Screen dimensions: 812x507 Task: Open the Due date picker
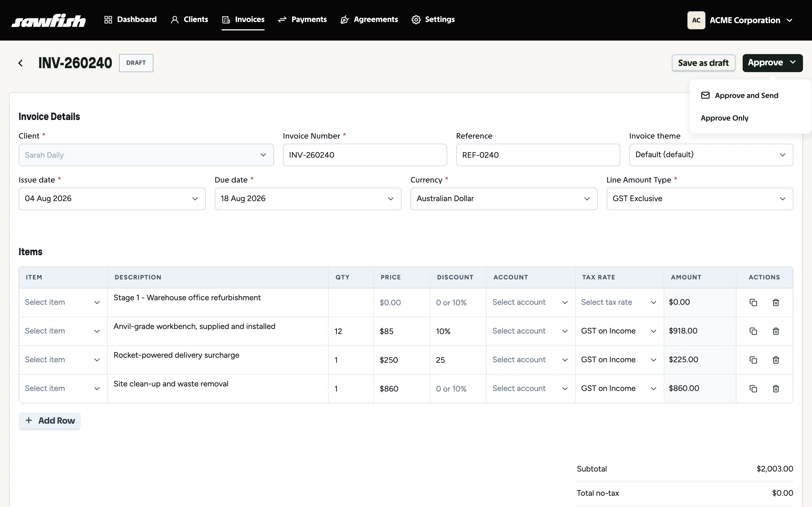point(308,199)
